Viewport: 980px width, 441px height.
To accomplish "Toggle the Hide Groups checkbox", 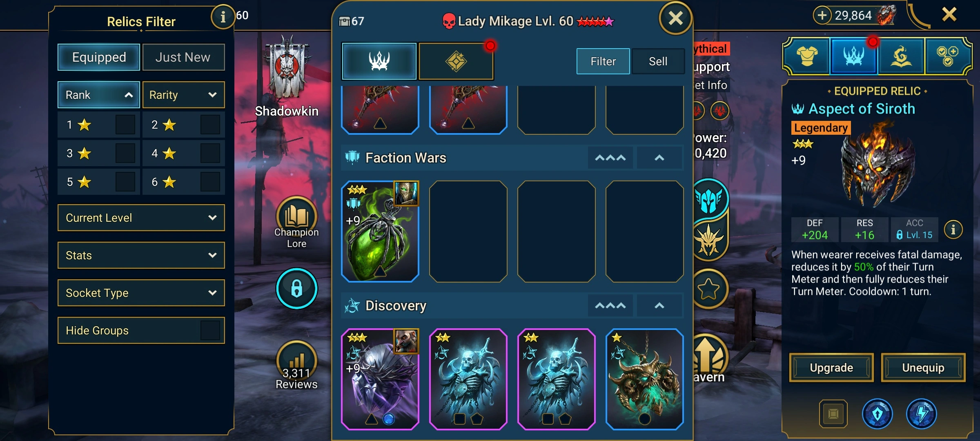I will pos(210,330).
